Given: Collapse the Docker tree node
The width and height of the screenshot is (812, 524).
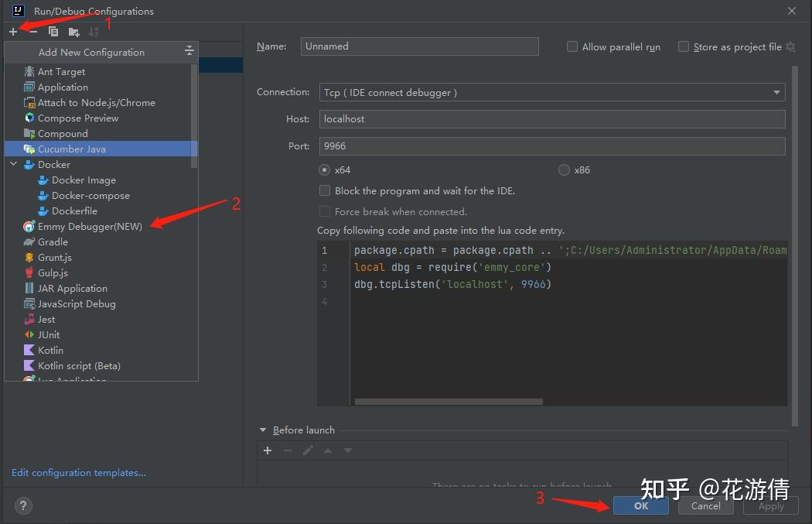Looking at the screenshot, I should (14, 164).
